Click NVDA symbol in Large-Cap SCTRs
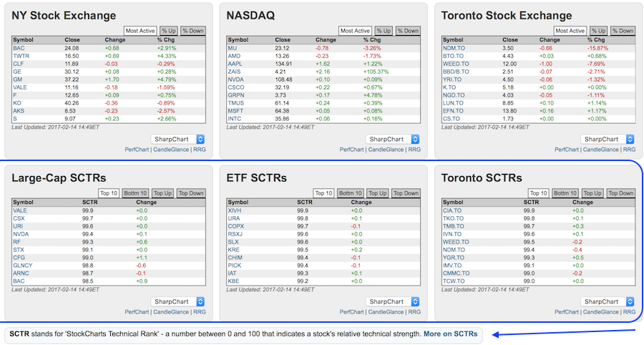This screenshot has height=345, width=644. tap(20, 233)
